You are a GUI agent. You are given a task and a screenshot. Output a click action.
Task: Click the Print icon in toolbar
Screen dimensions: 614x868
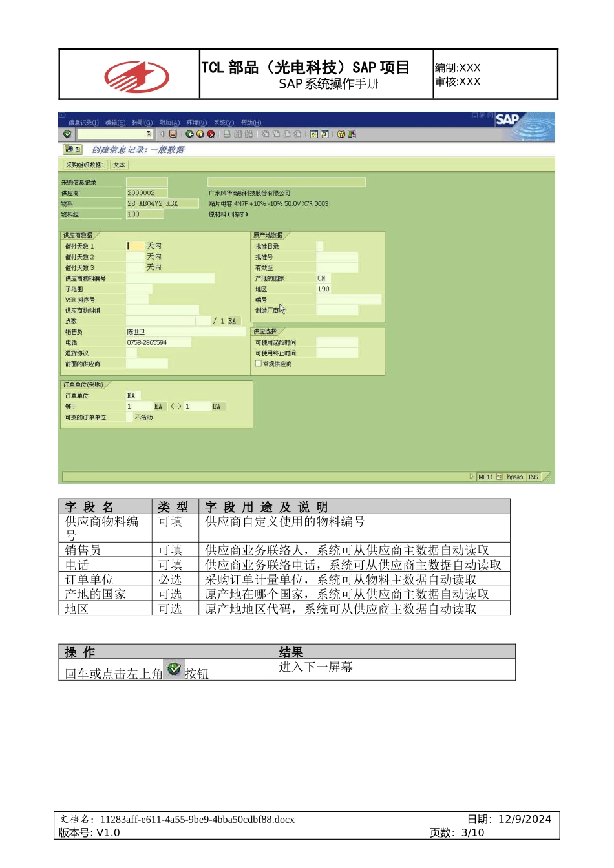(x=227, y=134)
